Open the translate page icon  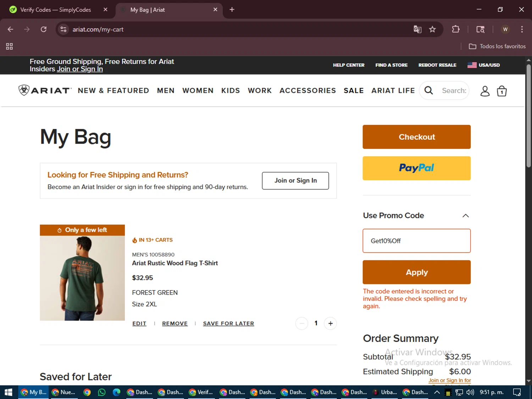[x=417, y=29]
